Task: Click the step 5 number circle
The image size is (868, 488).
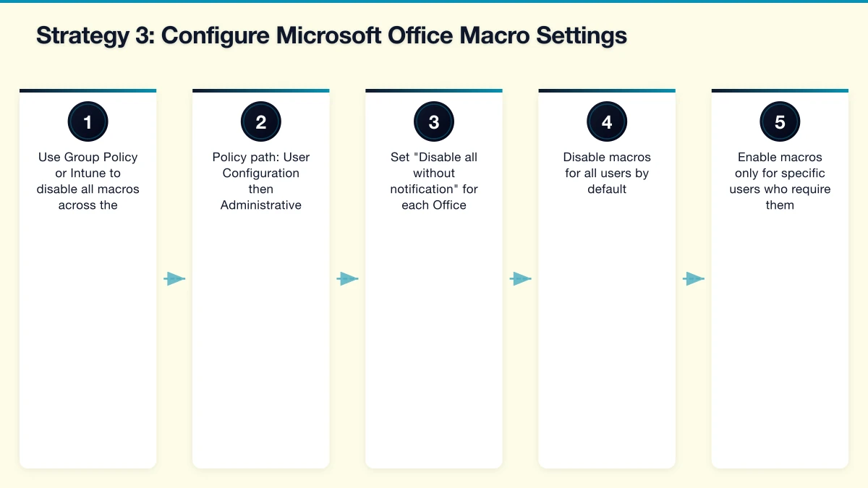Action: click(780, 121)
